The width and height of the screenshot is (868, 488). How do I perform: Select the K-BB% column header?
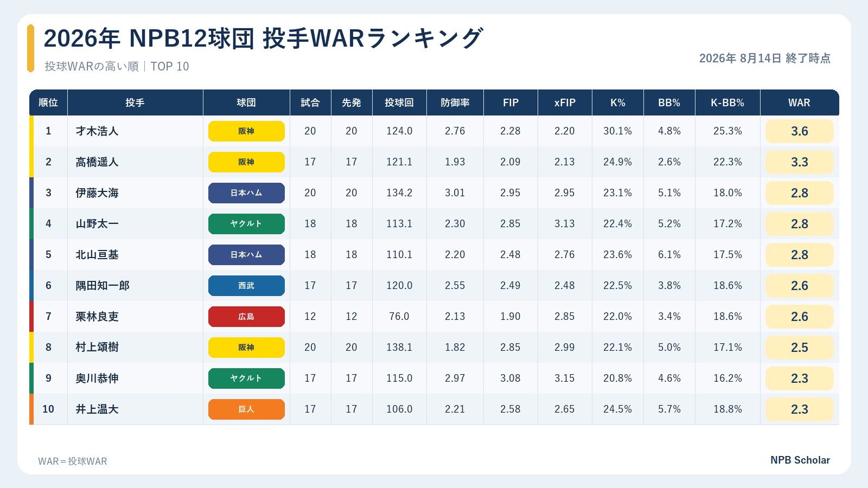tap(727, 102)
